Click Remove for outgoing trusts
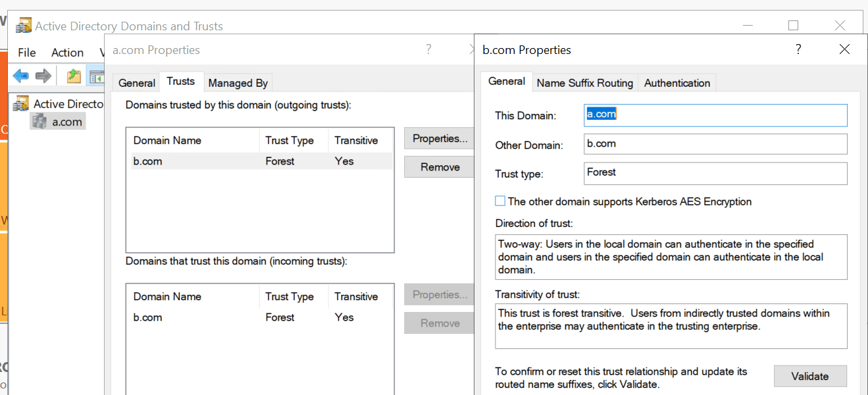The height and width of the screenshot is (395, 868). (x=440, y=167)
